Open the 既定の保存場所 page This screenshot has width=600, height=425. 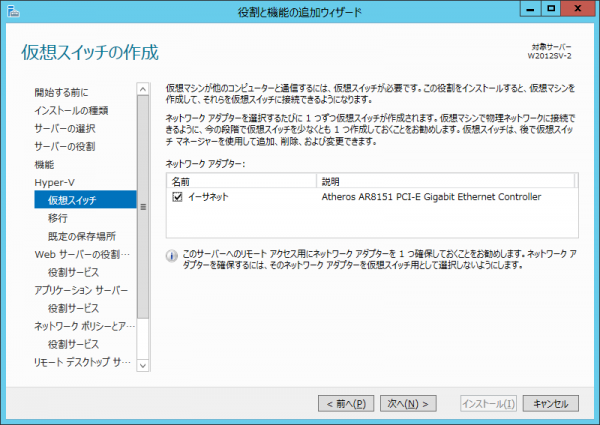click(81, 236)
